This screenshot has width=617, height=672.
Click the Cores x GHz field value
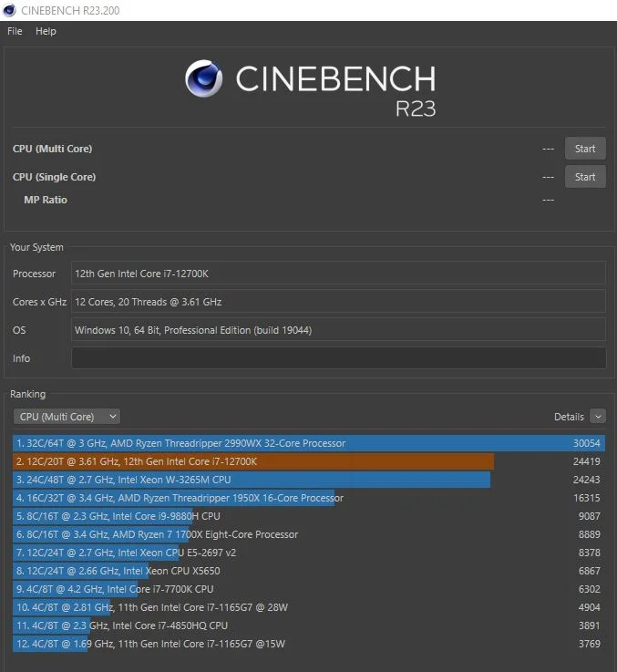pos(338,302)
